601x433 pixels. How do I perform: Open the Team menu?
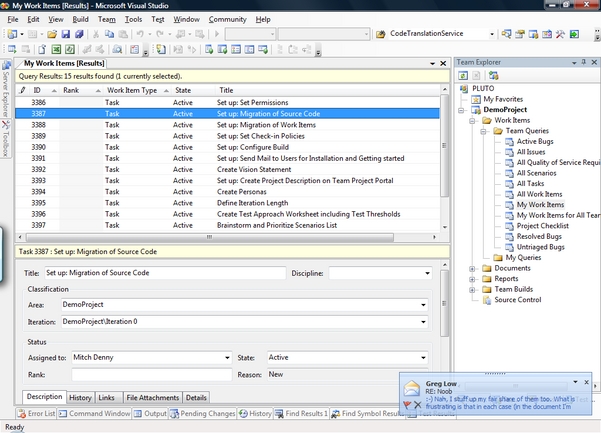click(x=107, y=19)
